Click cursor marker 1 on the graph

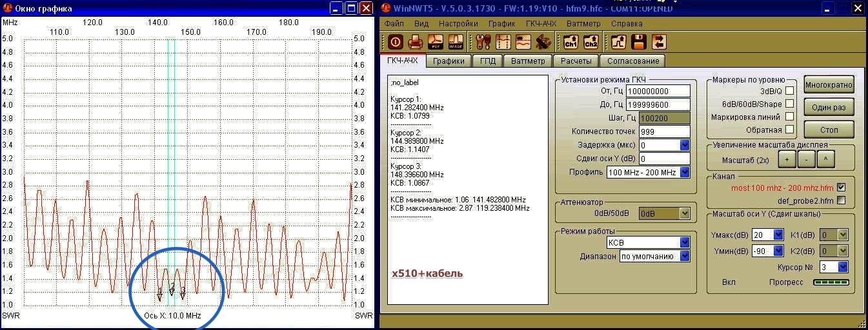click(x=160, y=295)
